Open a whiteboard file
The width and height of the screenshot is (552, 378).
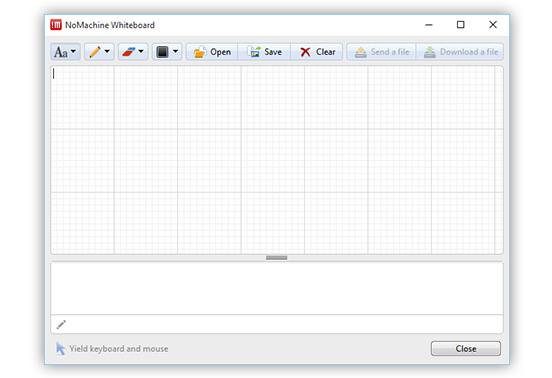[212, 52]
